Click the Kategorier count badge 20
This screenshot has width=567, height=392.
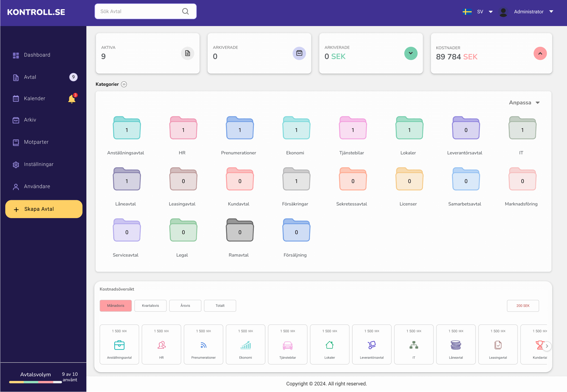click(x=124, y=84)
